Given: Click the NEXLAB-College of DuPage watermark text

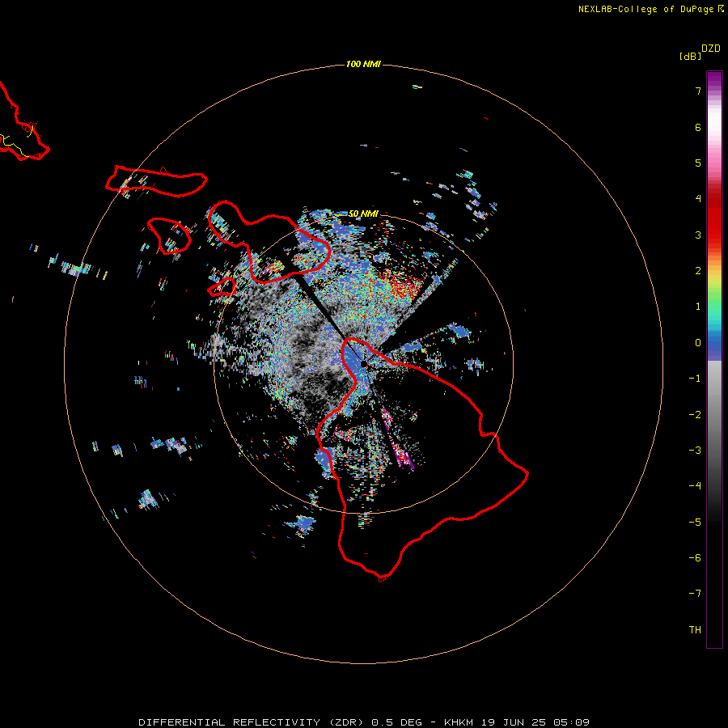Looking at the screenshot, I should point(646,9).
